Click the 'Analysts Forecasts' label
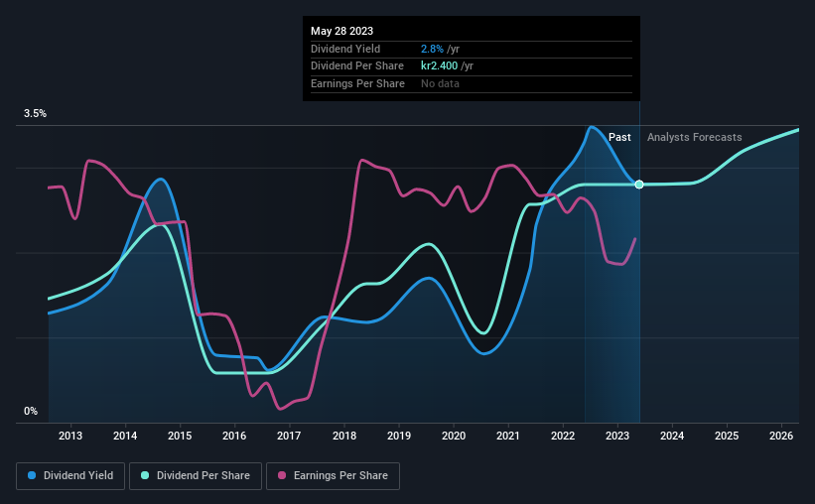The height and width of the screenshot is (504, 815). (x=695, y=137)
